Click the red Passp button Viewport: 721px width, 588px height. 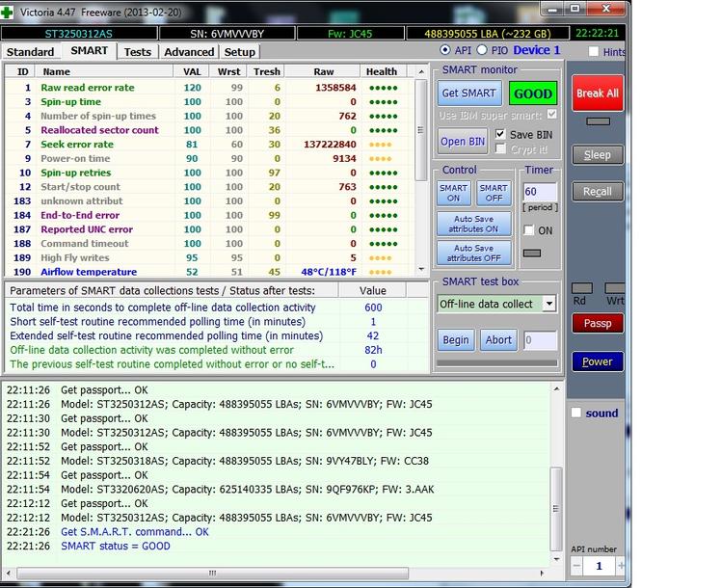coord(598,324)
